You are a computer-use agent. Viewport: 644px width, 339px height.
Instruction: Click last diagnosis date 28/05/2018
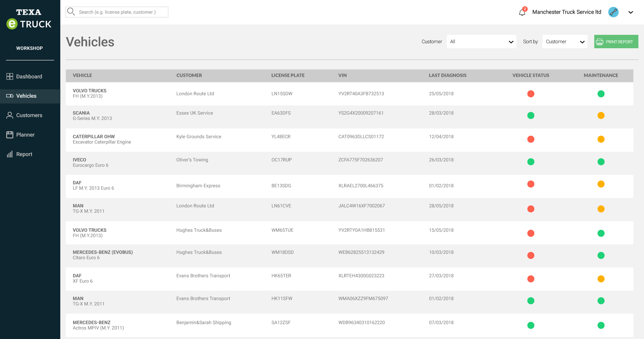[x=441, y=206]
